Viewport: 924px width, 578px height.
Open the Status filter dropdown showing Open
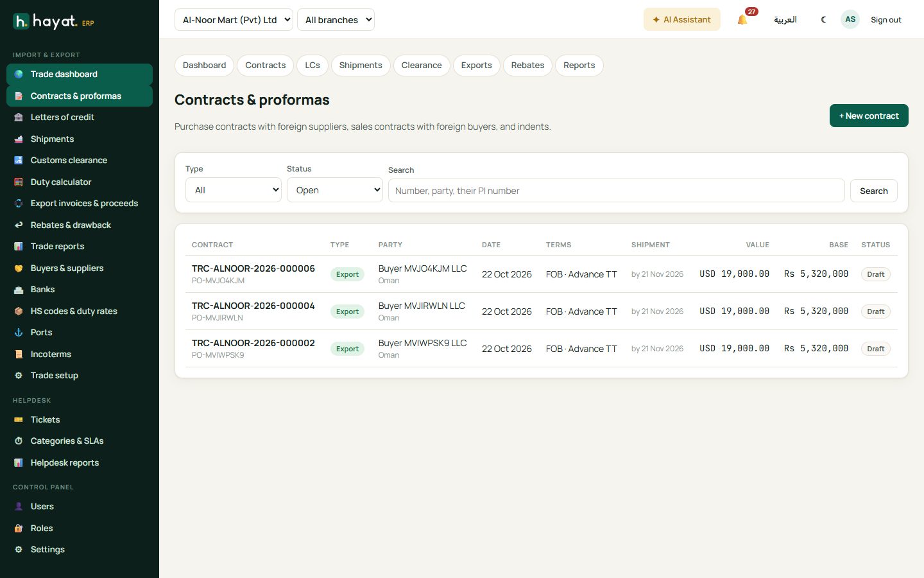click(335, 190)
